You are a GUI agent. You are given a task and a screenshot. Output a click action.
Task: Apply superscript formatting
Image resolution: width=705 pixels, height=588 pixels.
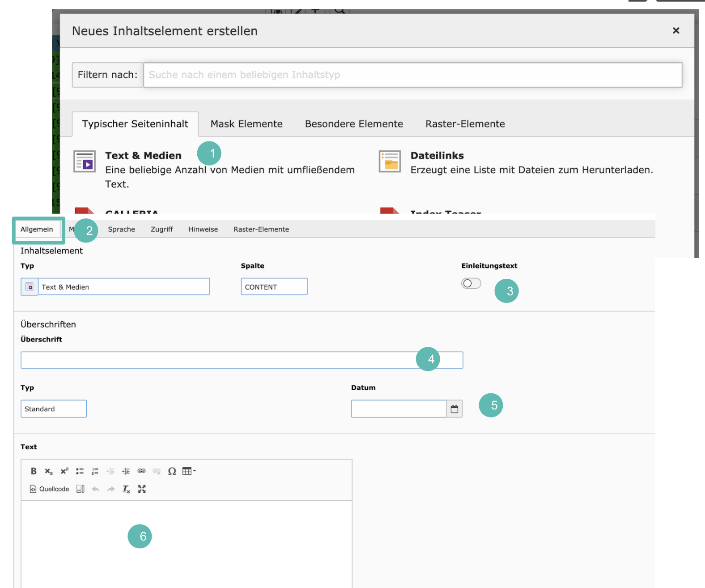[64, 471]
